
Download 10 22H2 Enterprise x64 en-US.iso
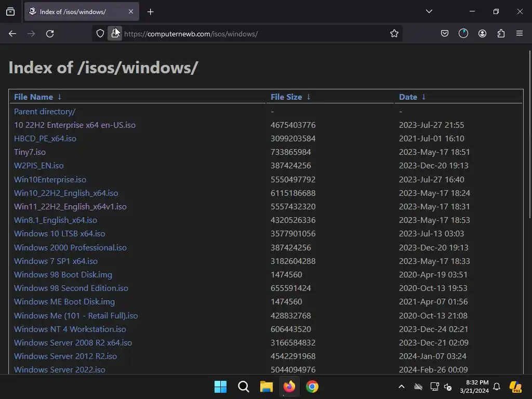[75, 125]
